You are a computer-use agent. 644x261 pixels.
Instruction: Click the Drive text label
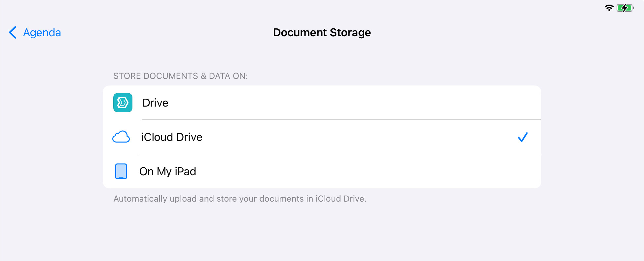coord(156,103)
